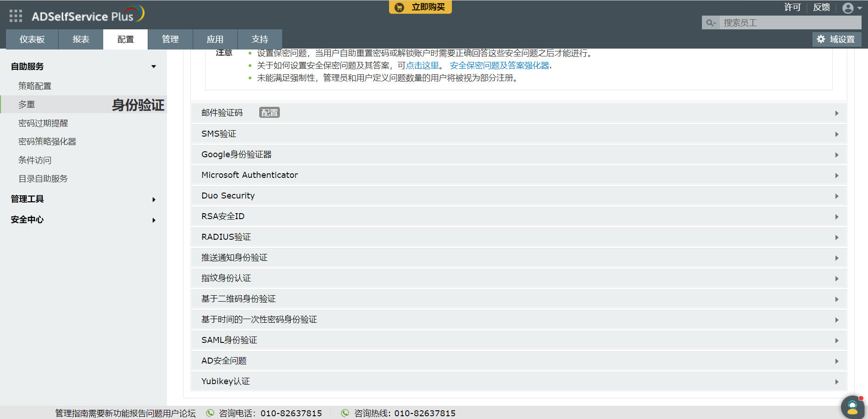This screenshot has width=868, height=419.
Task: Expand the 指纹身份认证 section
Action: click(518, 278)
